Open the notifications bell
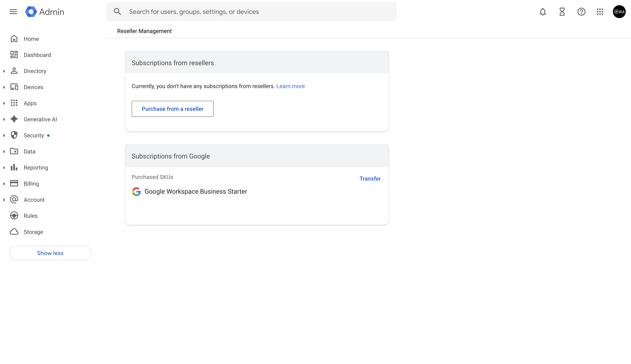Screen dimensions: 631x364 [x=542, y=11]
